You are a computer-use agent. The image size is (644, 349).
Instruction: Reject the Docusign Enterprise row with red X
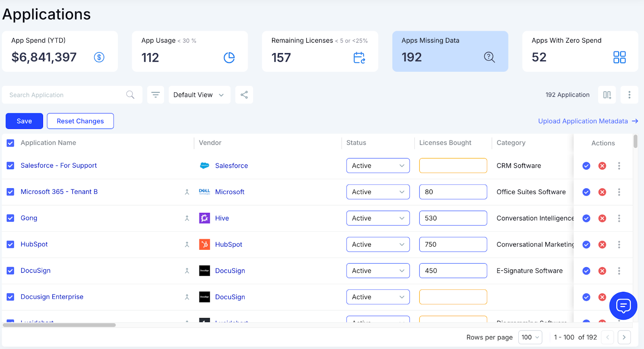[602, 297]
